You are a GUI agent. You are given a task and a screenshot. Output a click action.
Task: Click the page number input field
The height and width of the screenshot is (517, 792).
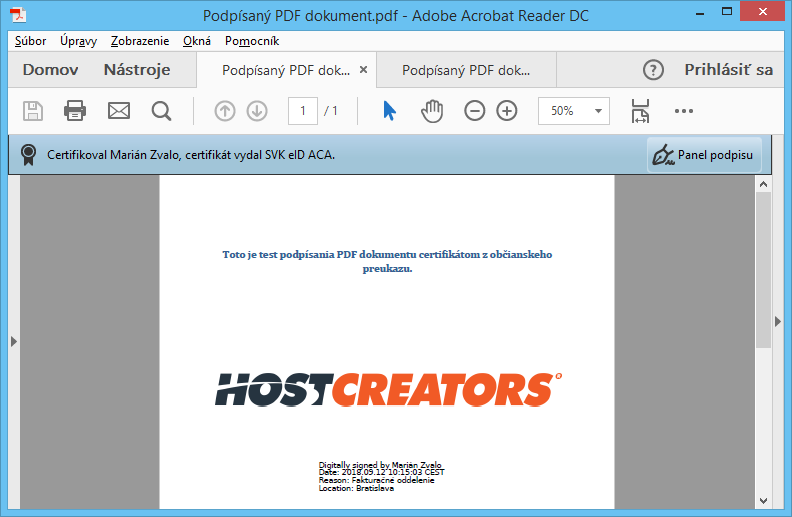(303, 111)
